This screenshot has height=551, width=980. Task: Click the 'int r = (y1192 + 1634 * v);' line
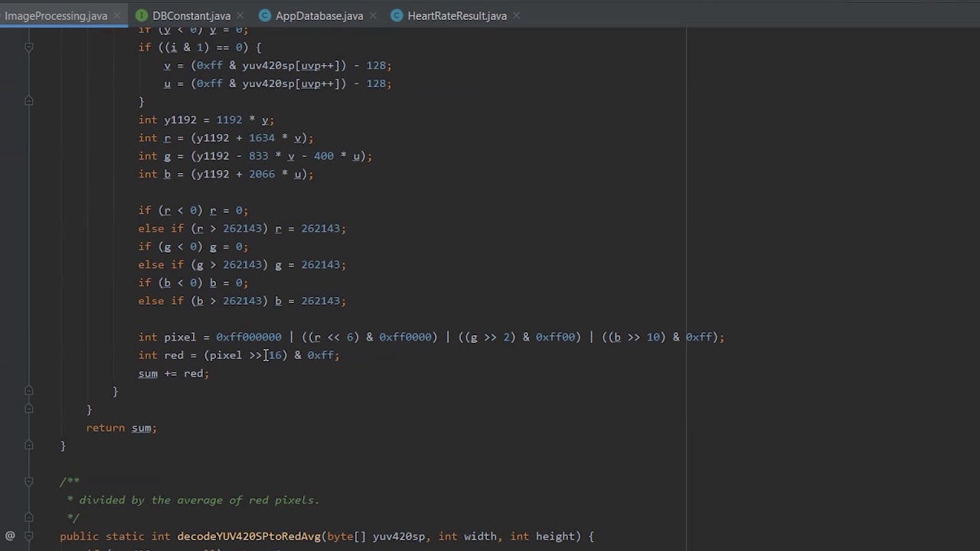tap(226, 138)
